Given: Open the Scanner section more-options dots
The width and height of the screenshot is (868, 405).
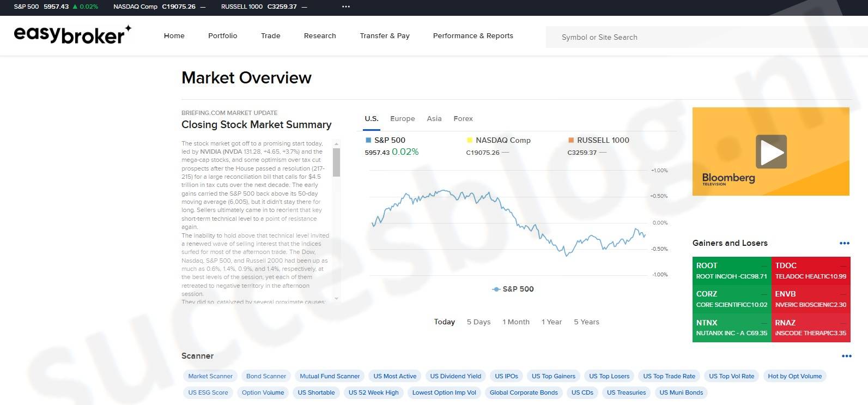Looking at the screenshot, I should [x=846, y=356].
